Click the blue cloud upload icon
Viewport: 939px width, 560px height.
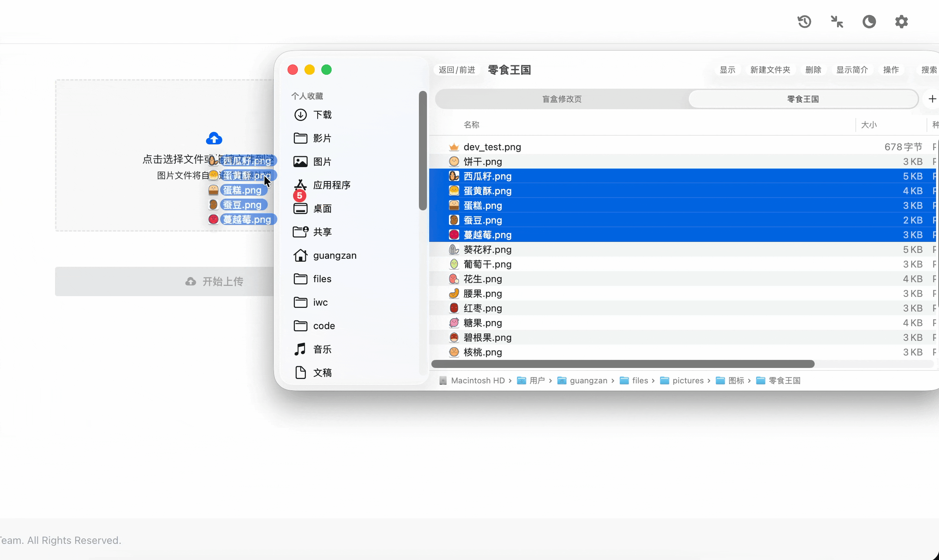[214, 139]
